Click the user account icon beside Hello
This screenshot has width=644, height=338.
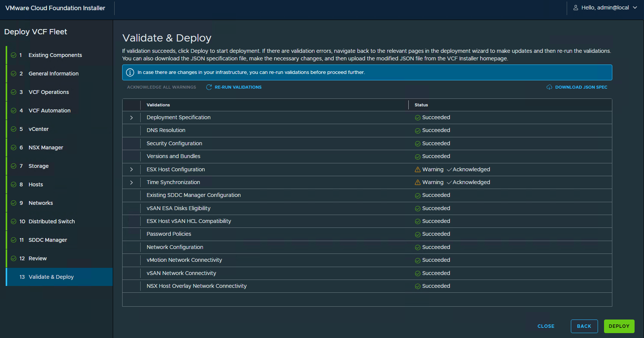[x=576, y=8]
